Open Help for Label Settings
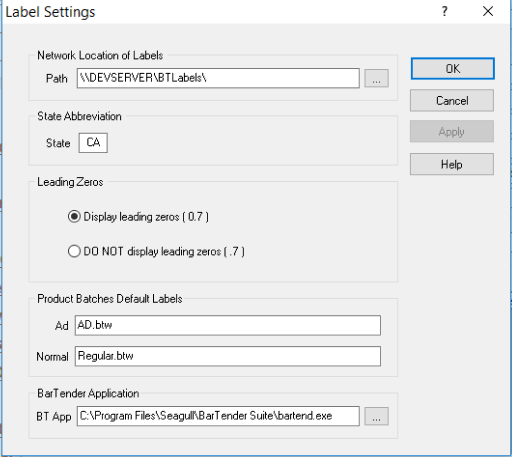 click(452, 164)
